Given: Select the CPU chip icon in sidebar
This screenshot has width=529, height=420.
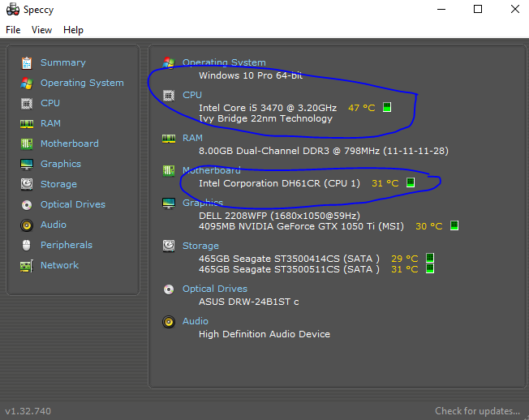Looking at the screenshot, I should tap(27, 104).
